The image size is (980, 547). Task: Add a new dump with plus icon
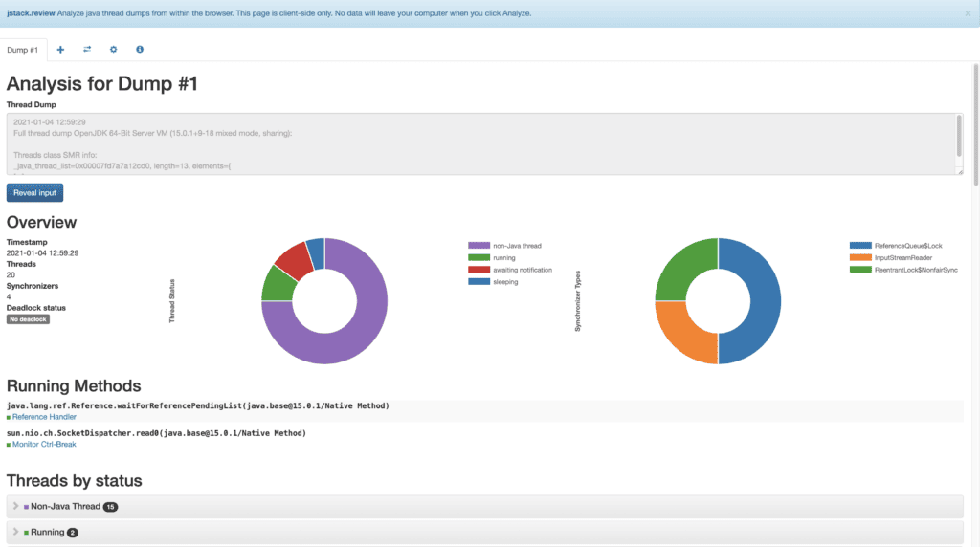(x=60, y=50)
